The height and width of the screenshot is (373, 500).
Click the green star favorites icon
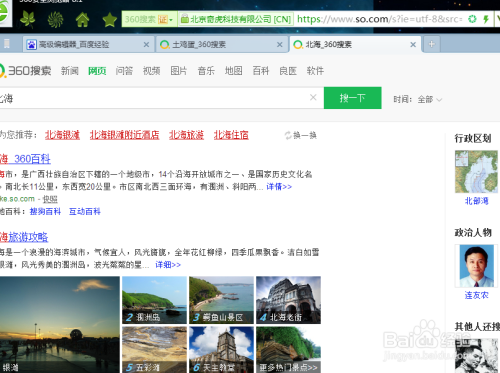109,20
